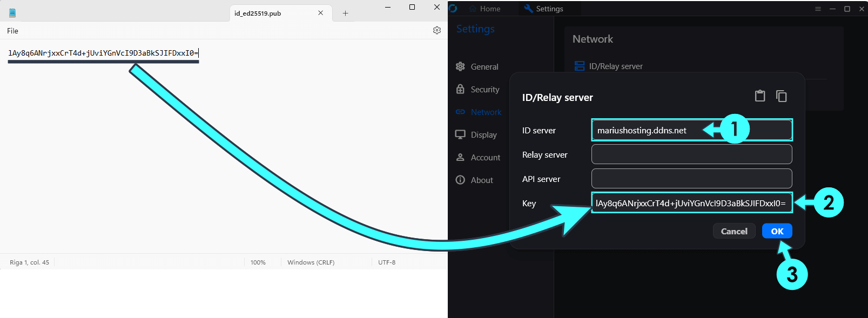The height and width of the screenshot is (318, 868).
Task: Click the Network link icon
Action: 460,112
